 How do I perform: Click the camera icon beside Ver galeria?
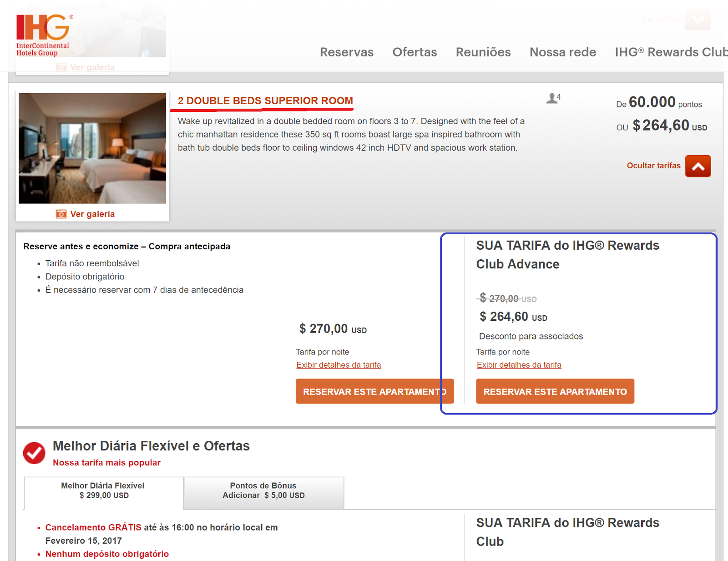pos(61,214)
